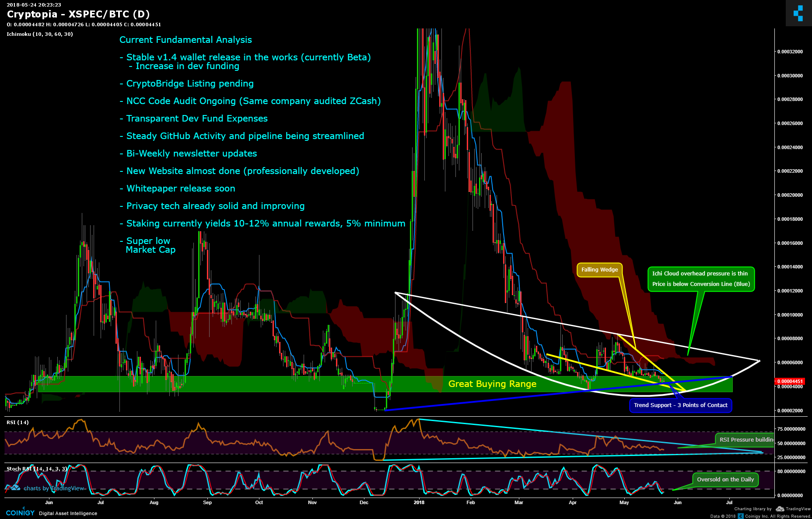
Task: Click the 'Privacy tech already solid' text line
Action: pyautogui.click(x=212, y=206)
